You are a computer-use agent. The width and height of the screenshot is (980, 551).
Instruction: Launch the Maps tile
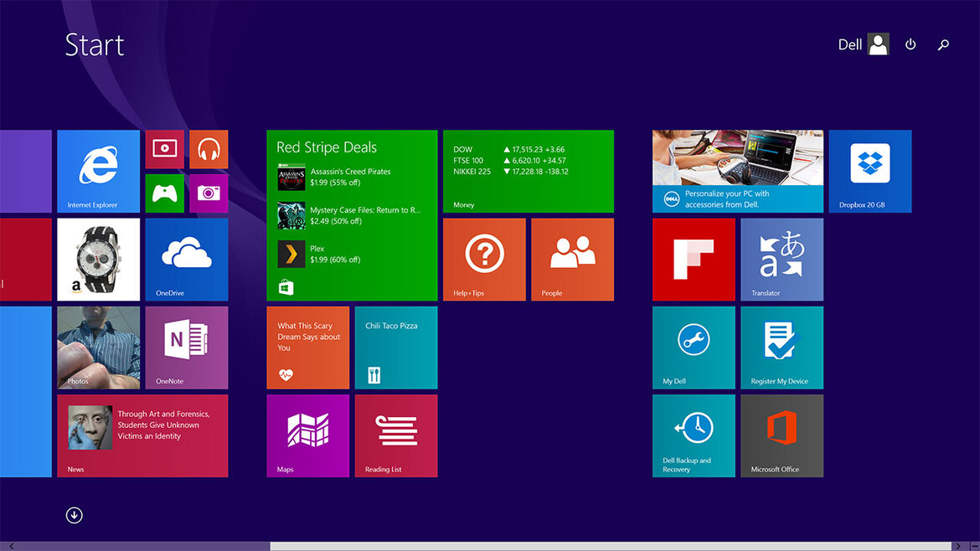click(307, 435)
